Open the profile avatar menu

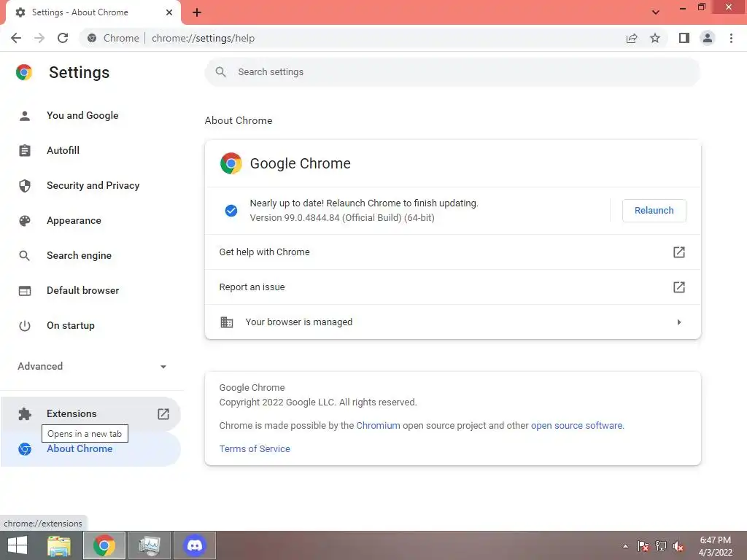(x=708, y=38)
